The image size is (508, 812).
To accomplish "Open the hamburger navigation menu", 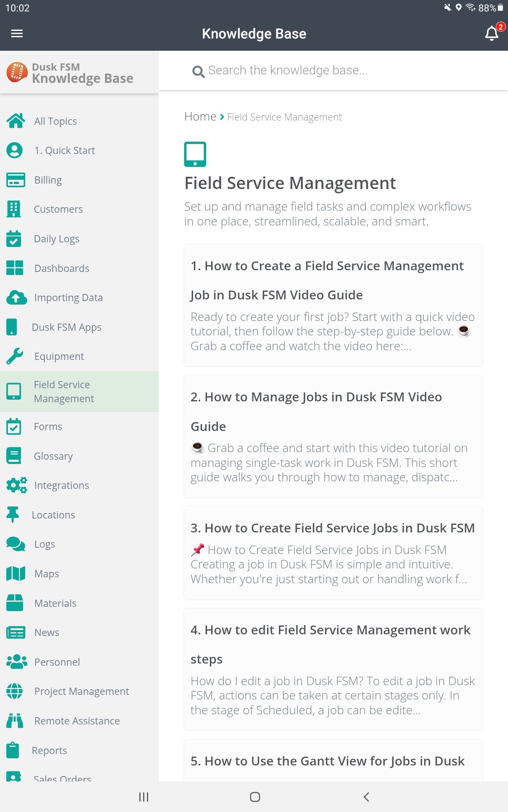I will coord(17,33).
